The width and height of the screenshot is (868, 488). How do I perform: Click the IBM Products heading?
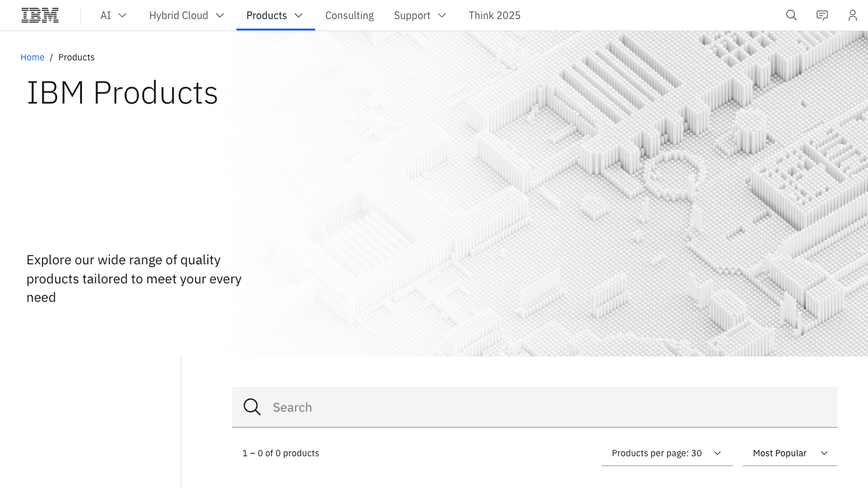click(122, 93)
